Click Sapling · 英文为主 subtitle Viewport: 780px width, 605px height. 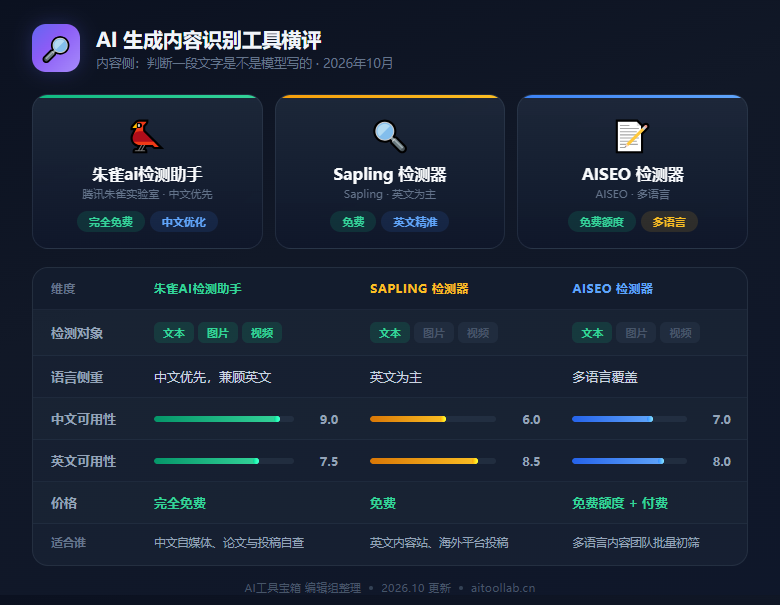click(x=390, y=194)
